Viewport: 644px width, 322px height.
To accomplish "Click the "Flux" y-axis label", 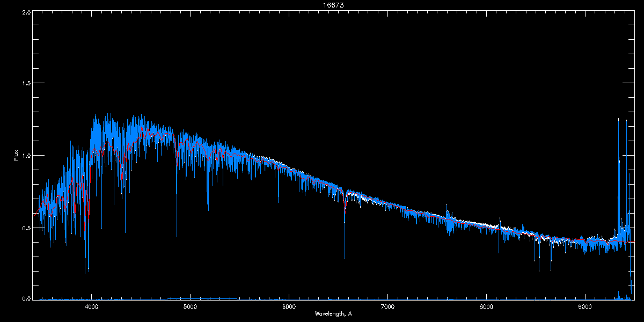I will pyautogui.click(x=16, y=156).
